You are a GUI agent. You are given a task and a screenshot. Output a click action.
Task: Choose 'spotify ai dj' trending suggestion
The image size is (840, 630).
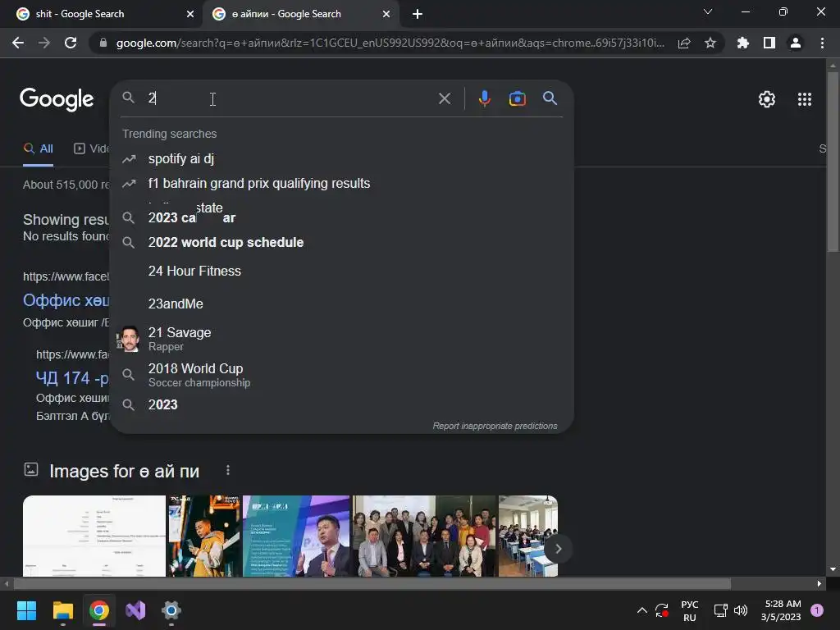(x=342, y=158)
